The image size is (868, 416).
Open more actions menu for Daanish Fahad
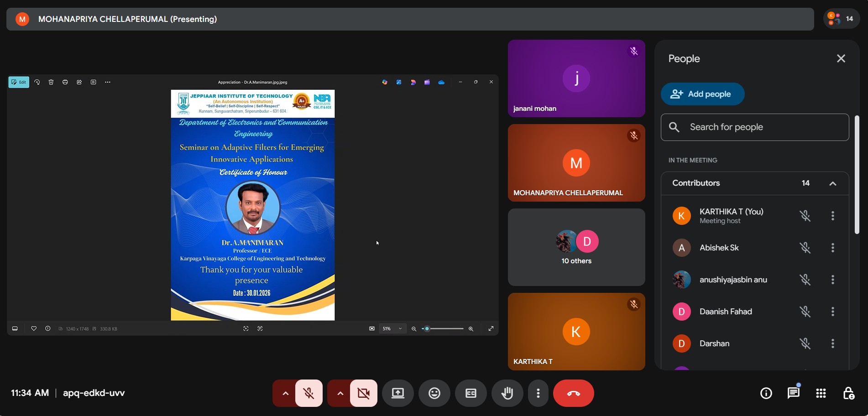[832, 312]
